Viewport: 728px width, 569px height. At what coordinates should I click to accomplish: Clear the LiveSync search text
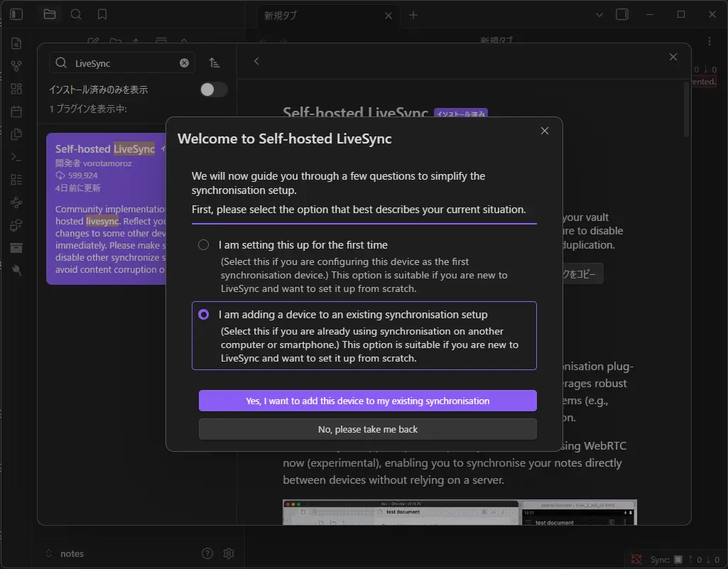(185, 63)
